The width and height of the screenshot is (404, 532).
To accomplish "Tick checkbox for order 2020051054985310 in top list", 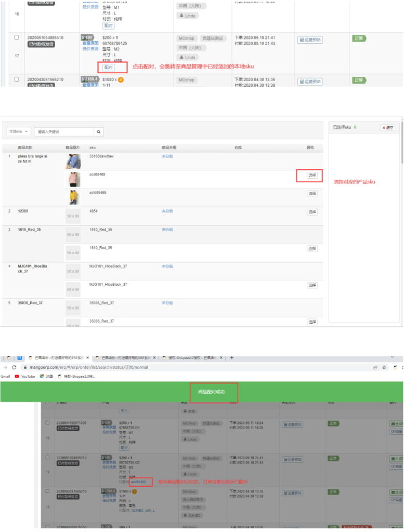I will click(17, 38).
